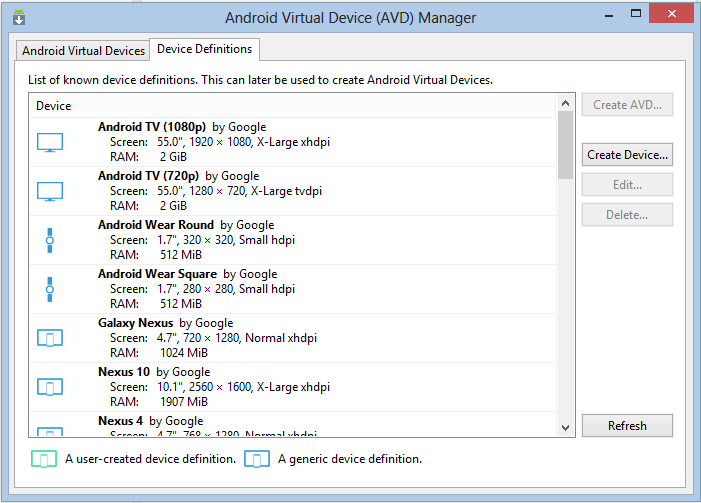The image size is (701, 503).
Task: Click the device list scrollbar thumb
Action: coord(566,145)
